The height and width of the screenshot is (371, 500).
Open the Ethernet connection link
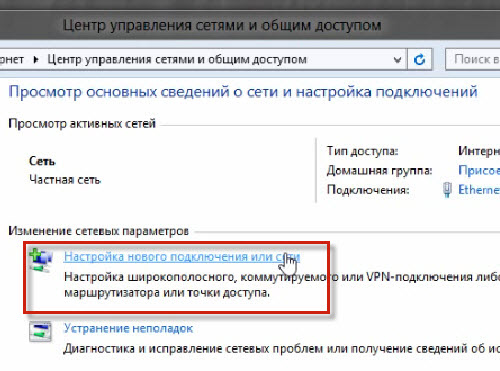[479, 190]
